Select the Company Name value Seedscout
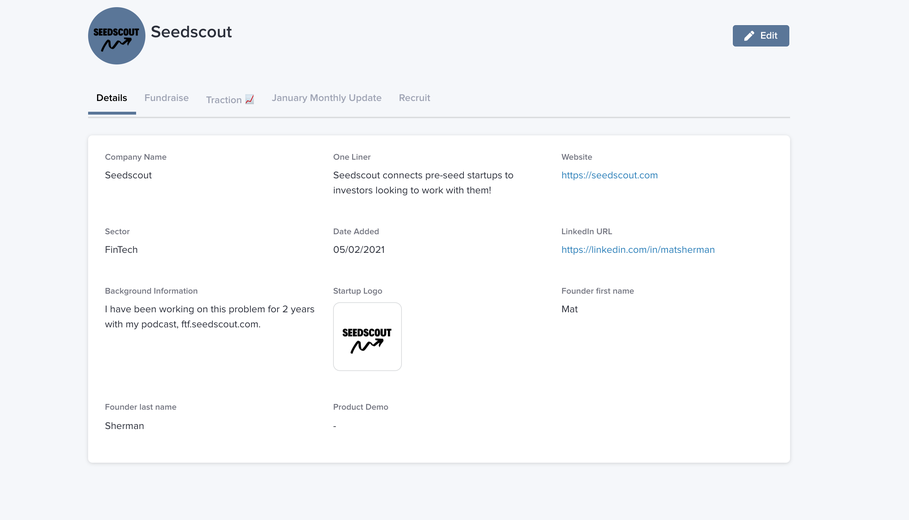Image resolution: width=909 pixels, height=520 pixels. [128, 175]
